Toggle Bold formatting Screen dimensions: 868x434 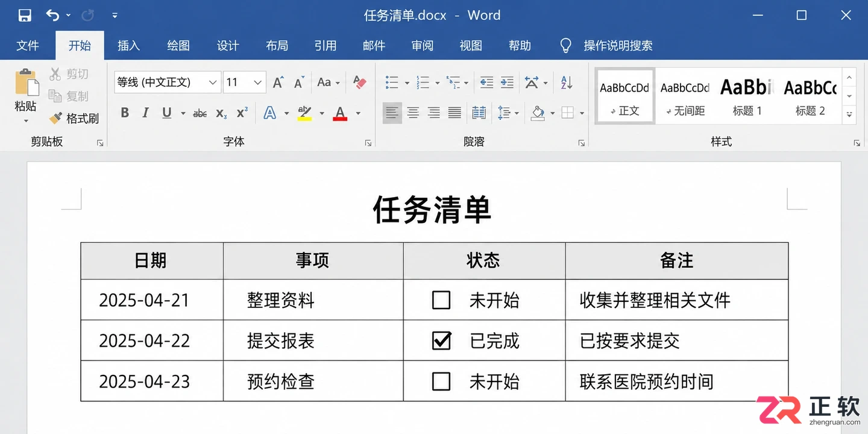(x=125, y=113)
